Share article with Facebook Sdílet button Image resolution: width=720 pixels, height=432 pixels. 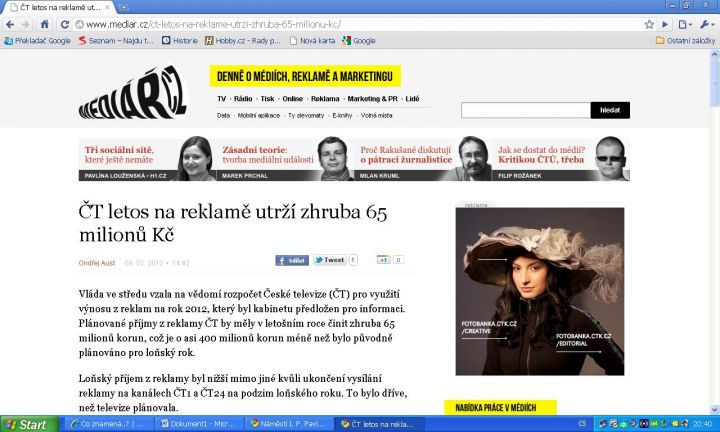[292, 260]
